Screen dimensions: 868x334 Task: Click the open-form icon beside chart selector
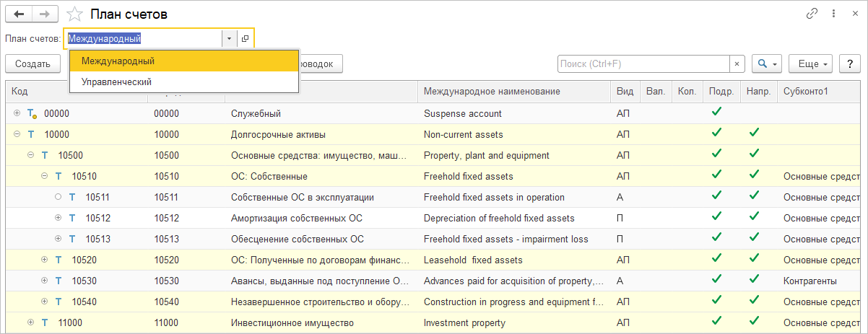(246, 38)
